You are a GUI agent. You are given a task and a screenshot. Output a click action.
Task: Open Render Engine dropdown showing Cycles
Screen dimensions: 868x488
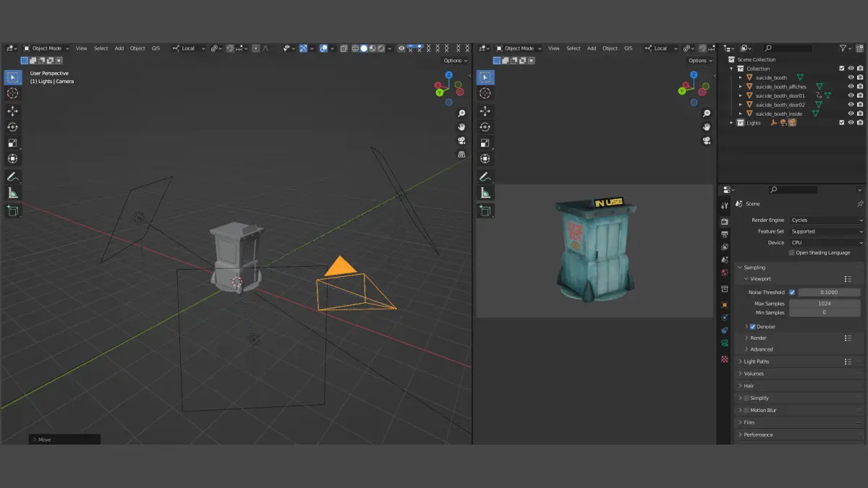[x=826, y=220]
